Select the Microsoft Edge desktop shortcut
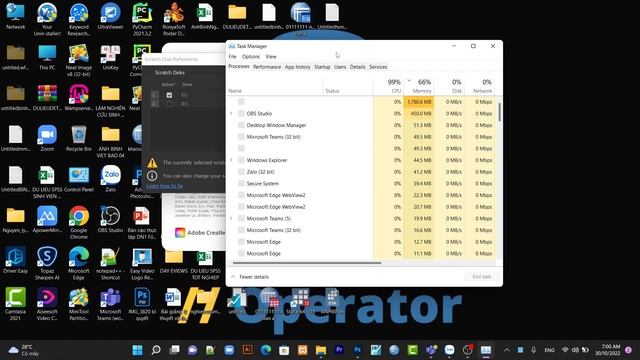This screenshot has height=360, width=640. click(x=79, y=263)
